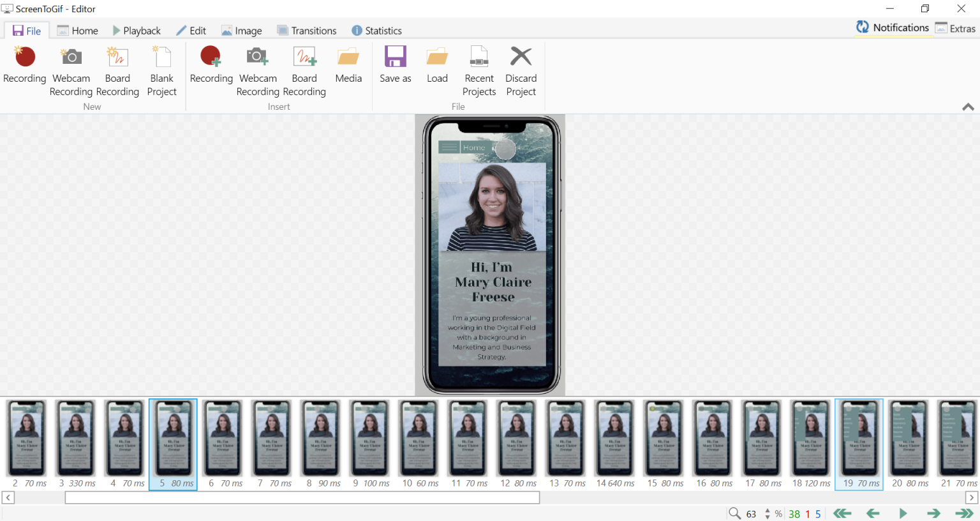
Task: Create a Blank Project
Action: tap(161, 70)
